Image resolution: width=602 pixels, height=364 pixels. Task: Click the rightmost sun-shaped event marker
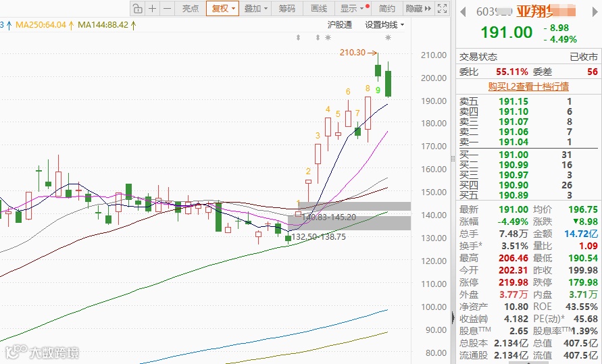click(388, 38)
